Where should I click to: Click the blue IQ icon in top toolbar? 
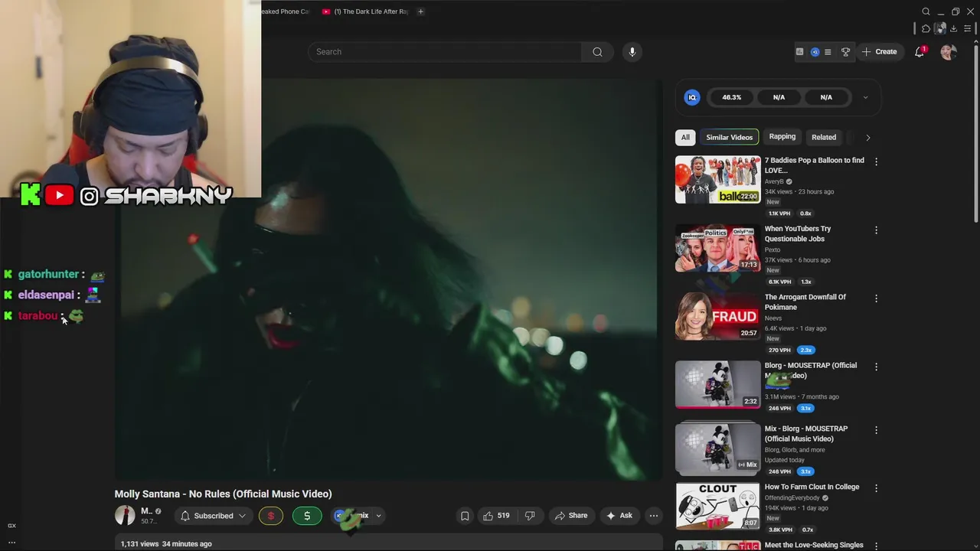click(x=815, y=52)
